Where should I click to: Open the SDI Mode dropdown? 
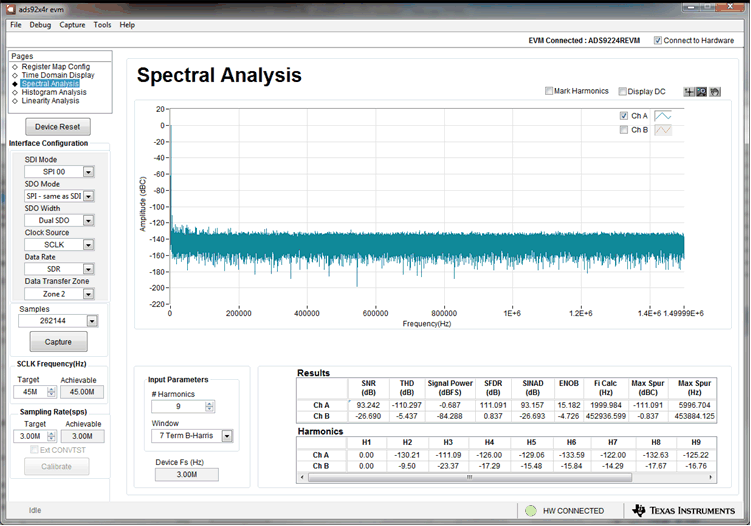coord(88,172)
